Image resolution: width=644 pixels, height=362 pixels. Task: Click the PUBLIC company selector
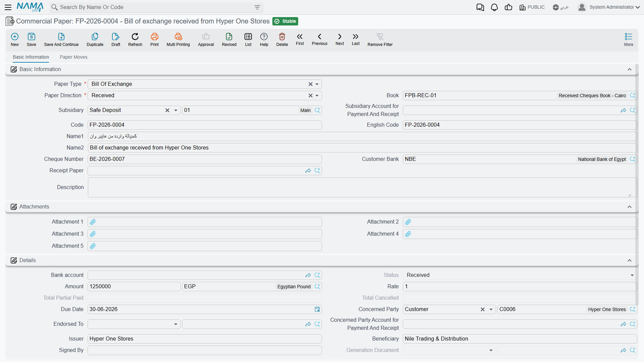532,7
